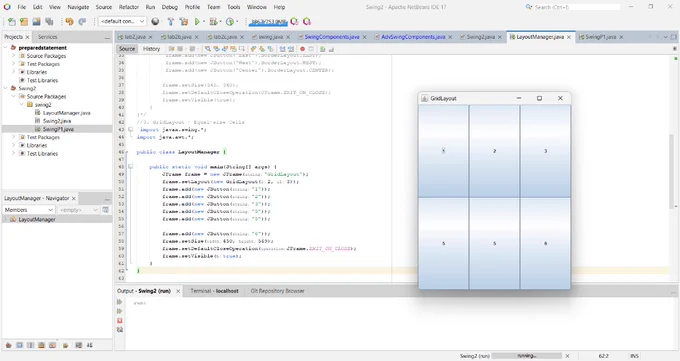
Task: Click button 2 in GridLayout window
Action: [494, 151]
